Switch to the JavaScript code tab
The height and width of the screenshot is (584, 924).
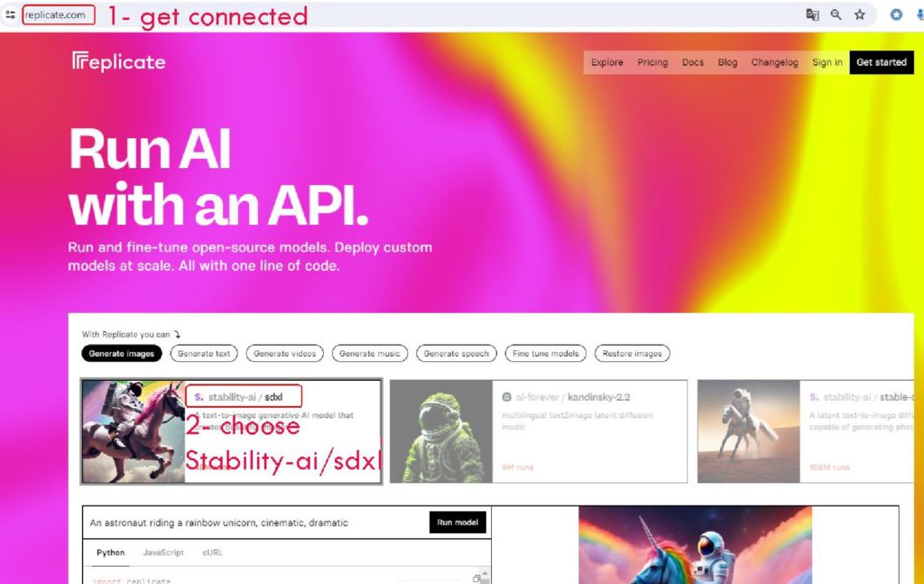pyautogui.click(x=163, y=552)
